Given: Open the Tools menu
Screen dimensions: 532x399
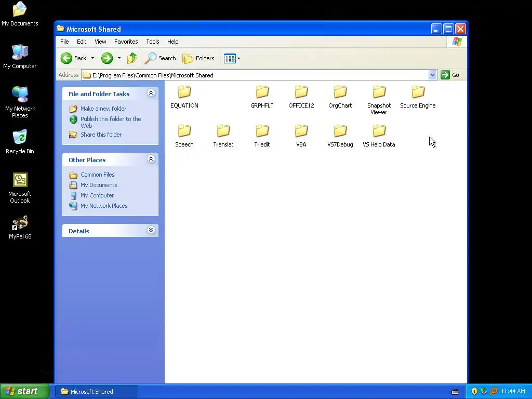Looking at the screenshot, I should pos(153,42).
